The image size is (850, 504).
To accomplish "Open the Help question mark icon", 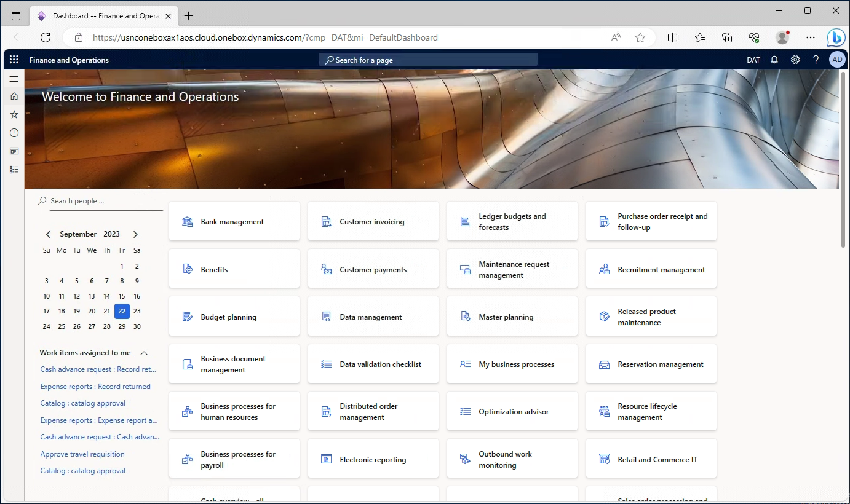I will pyautogui.click(x=816, y=60).
